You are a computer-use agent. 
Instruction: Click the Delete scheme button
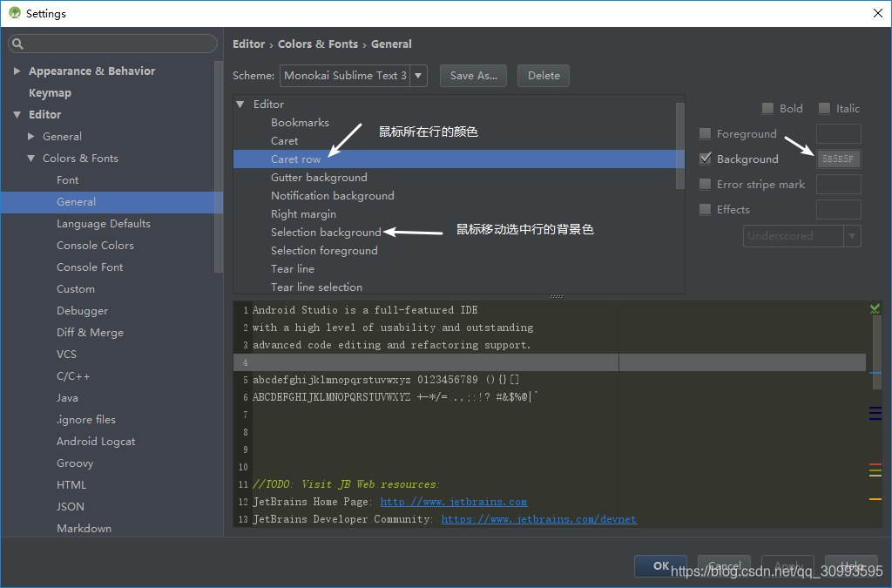pos(544,76)
